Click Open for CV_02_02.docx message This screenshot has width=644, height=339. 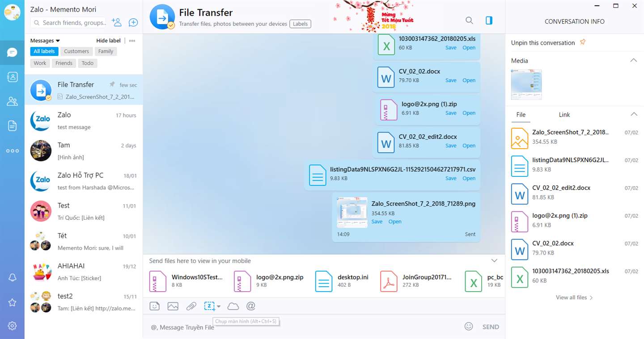(x=469, y=80)
